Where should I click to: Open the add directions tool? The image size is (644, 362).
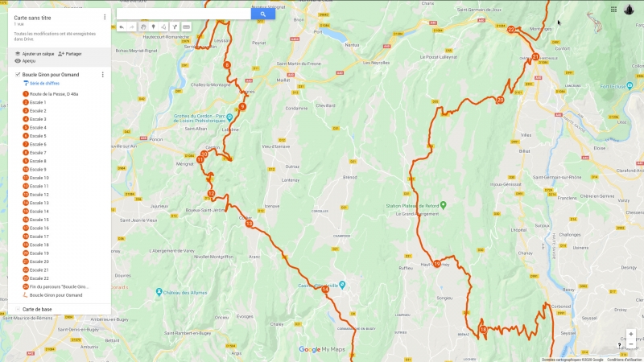click(175, 27)
